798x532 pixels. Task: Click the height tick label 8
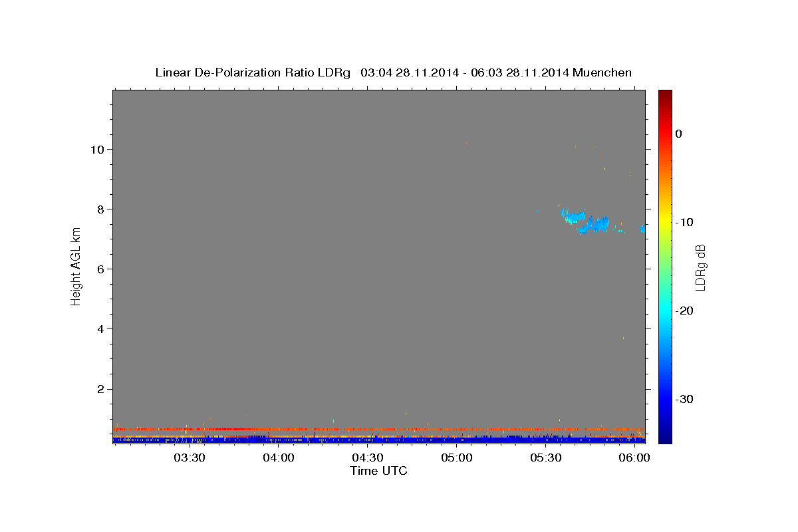[x=102, y=209]
